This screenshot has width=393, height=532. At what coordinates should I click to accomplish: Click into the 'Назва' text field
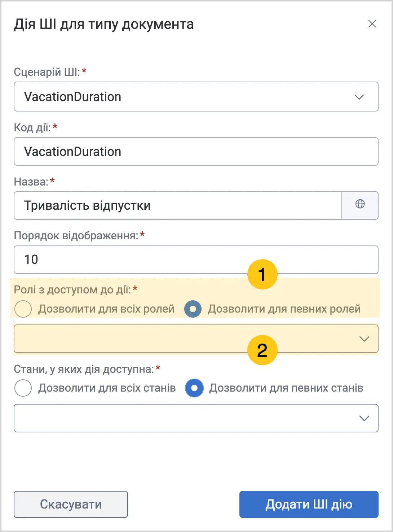(178, 205)
